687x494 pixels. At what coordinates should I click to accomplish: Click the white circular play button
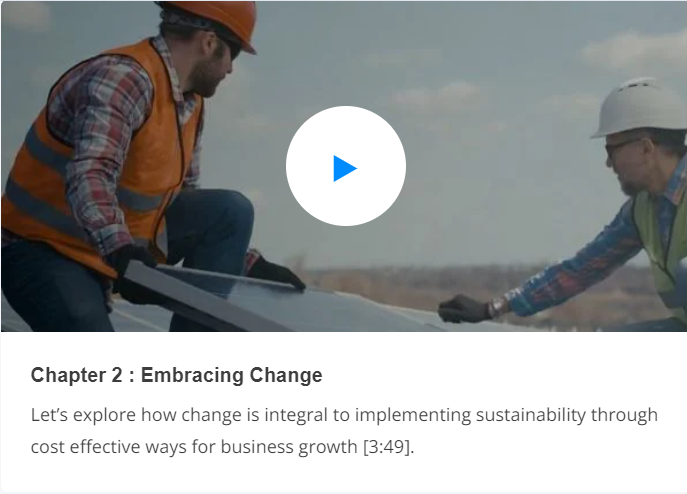(x=346, y=166)
